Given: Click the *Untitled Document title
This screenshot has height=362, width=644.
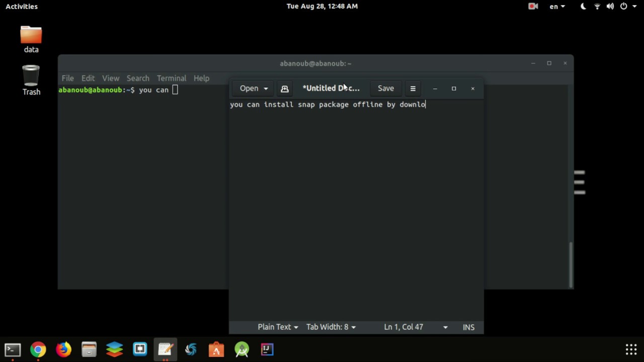Looking at the screenshot, I should [331, 88].
